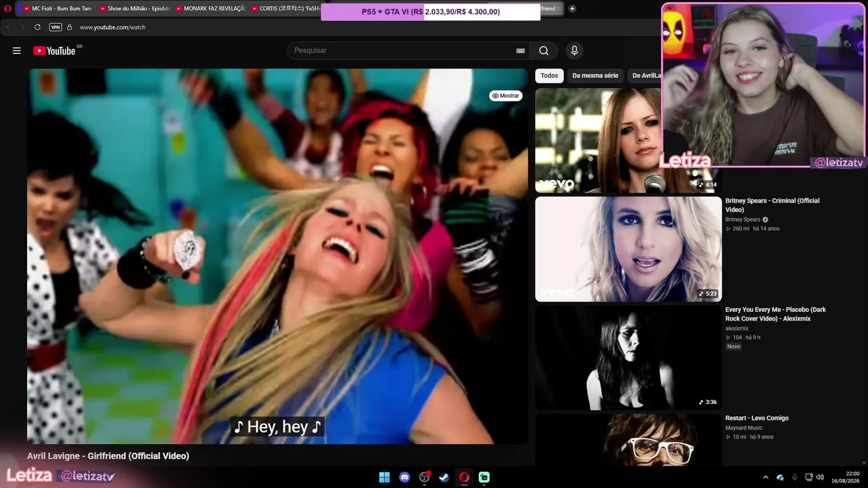Show hidden system tray icons
Viewport: 868px width, 488px height.
pyautogui.click(x=766, y=477)
